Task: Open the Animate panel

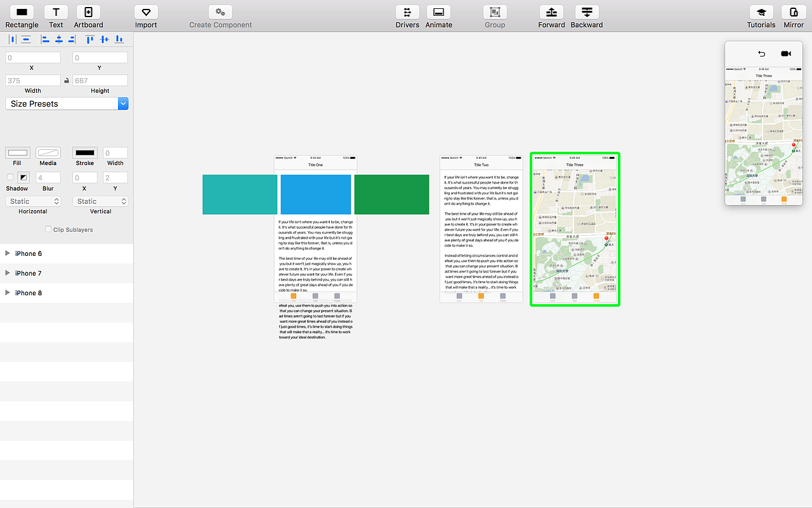Action: point(438,12)
